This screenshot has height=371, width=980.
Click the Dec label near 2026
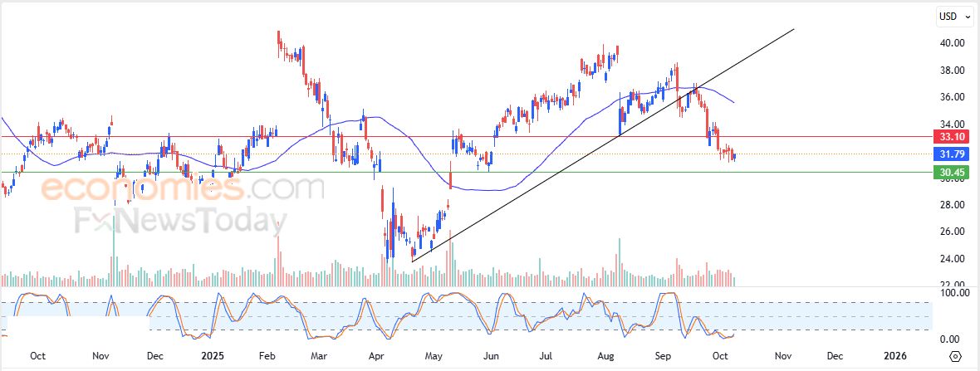pos(835,356)
